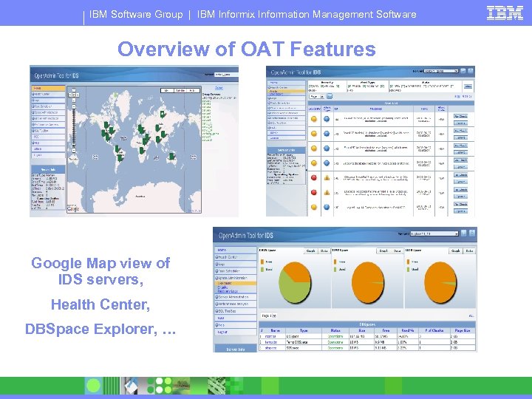Click the map zoom-in plus button

[x=74, y=106]
